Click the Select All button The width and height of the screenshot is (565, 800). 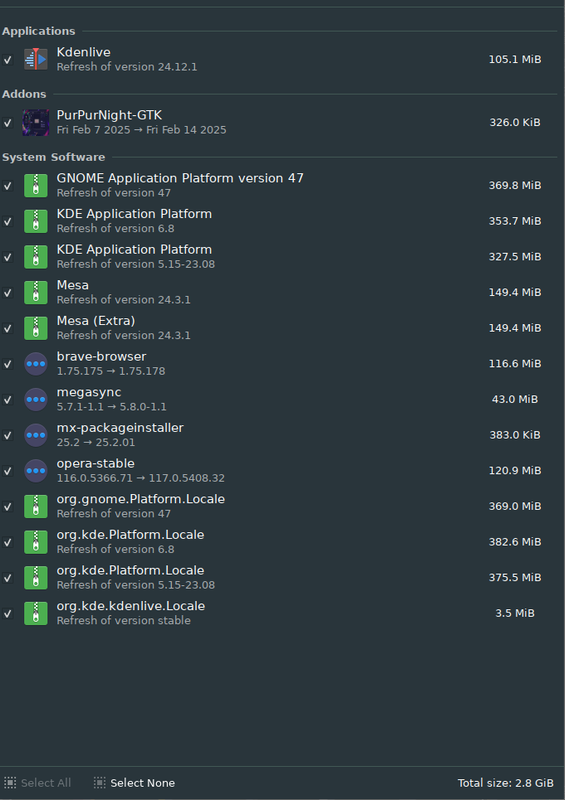pyautogui.click(x=37, y=783)
